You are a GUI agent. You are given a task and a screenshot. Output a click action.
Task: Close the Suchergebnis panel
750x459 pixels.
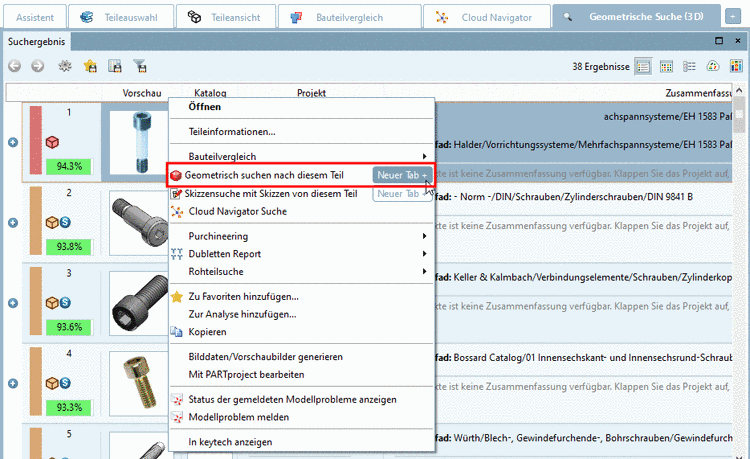[738, 41]
